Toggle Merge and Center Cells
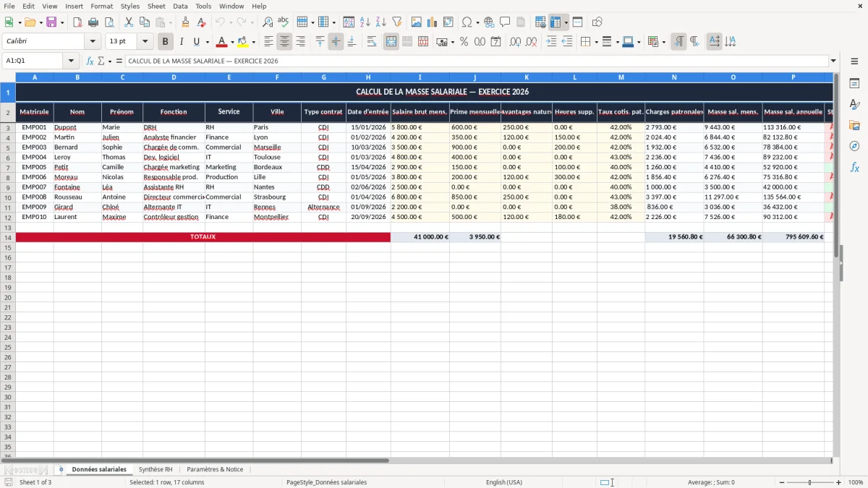 click(391, 42)
